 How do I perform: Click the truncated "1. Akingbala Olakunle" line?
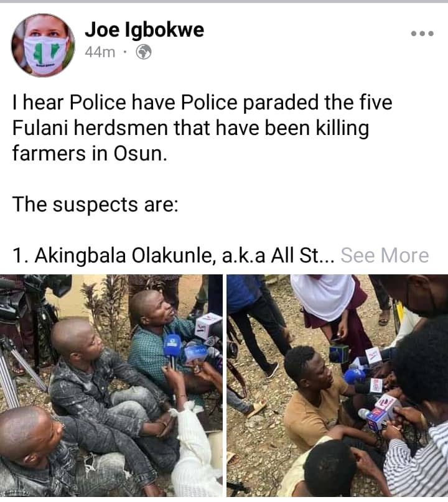pos(173,256)
